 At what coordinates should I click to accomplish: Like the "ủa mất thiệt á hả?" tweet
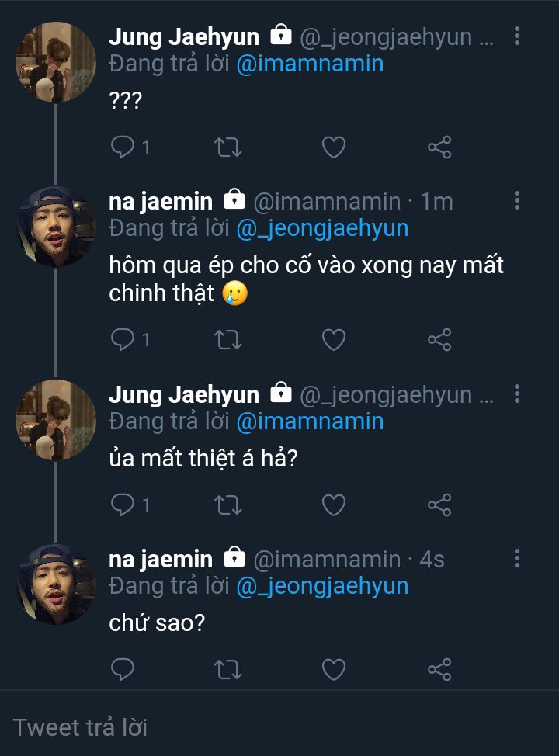(334, 505)
